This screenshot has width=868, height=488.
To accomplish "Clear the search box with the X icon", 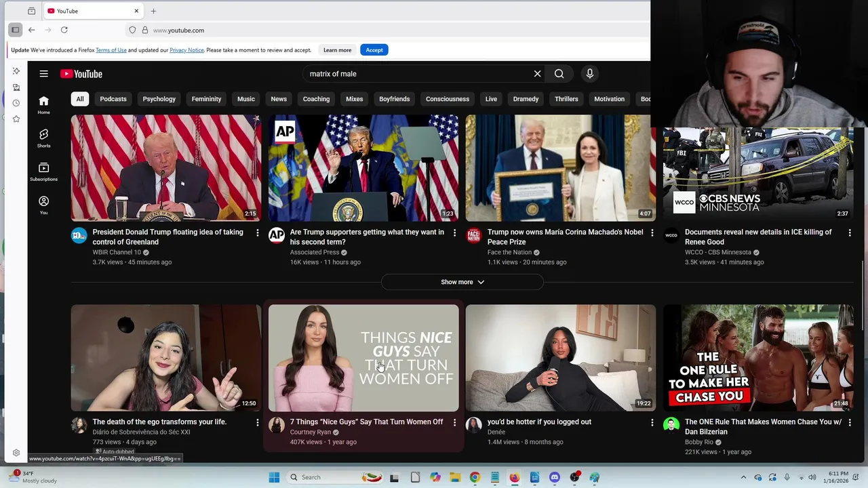I will tap(537, 74).
